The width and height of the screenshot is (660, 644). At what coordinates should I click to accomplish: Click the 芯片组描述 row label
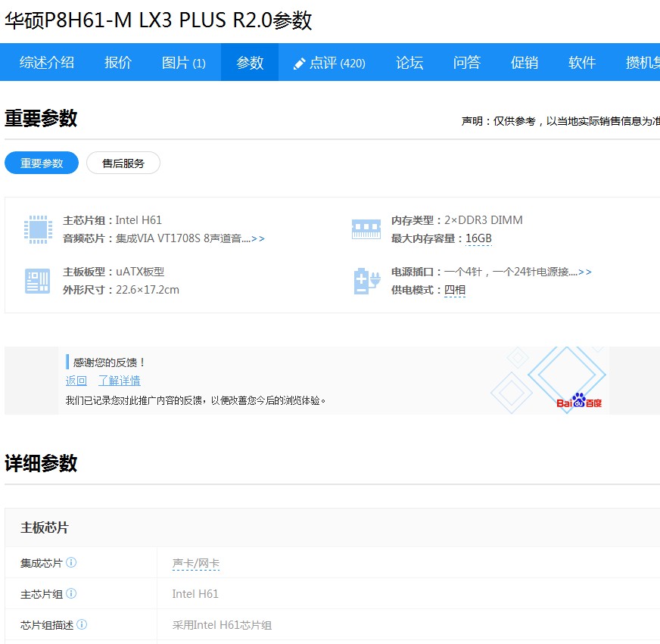(x=47, y=625)
